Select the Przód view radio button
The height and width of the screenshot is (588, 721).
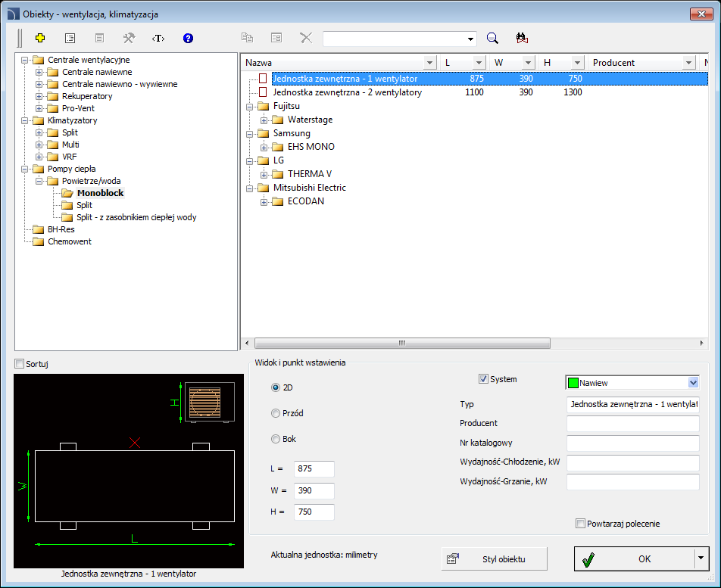pos(276,413)
